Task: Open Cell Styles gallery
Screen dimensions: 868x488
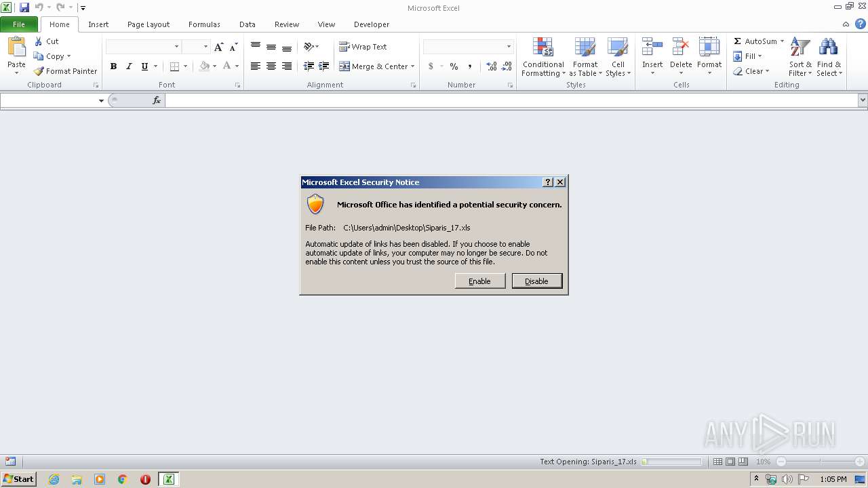Action: tap(618, 58)
